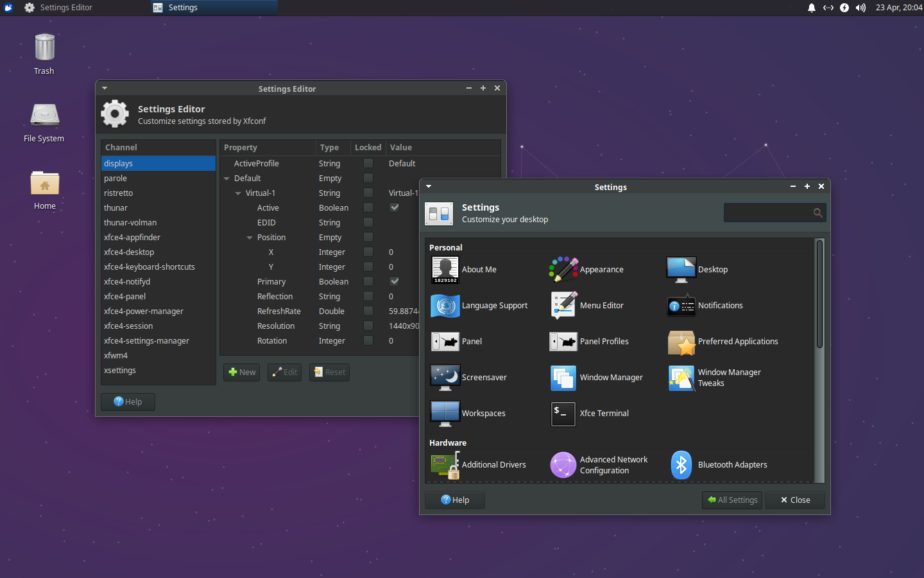Open Xfce Terminal preferences
Screen dimensions: 924x578
(x=603, y=413)
